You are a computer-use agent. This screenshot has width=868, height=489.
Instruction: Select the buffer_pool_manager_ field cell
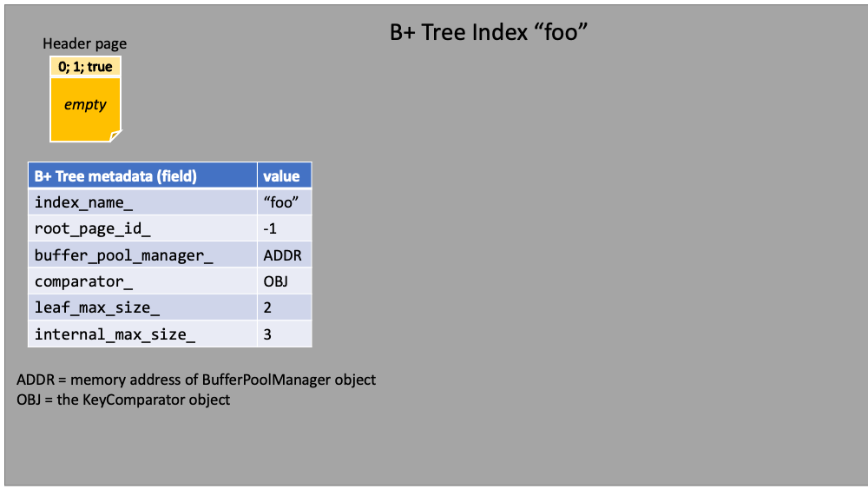[x=143, y=254]
